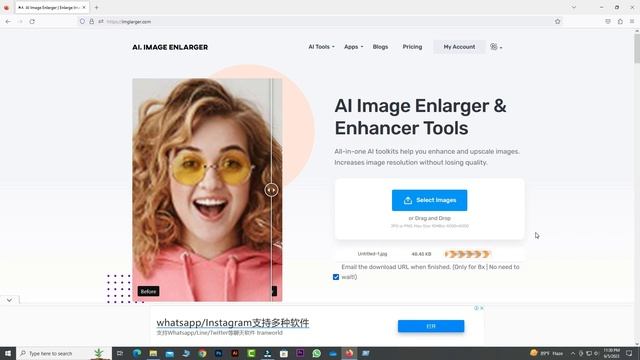Reload the imglarger page
The width and height of the screenshot is (640, 360).
tap(32, 22)
